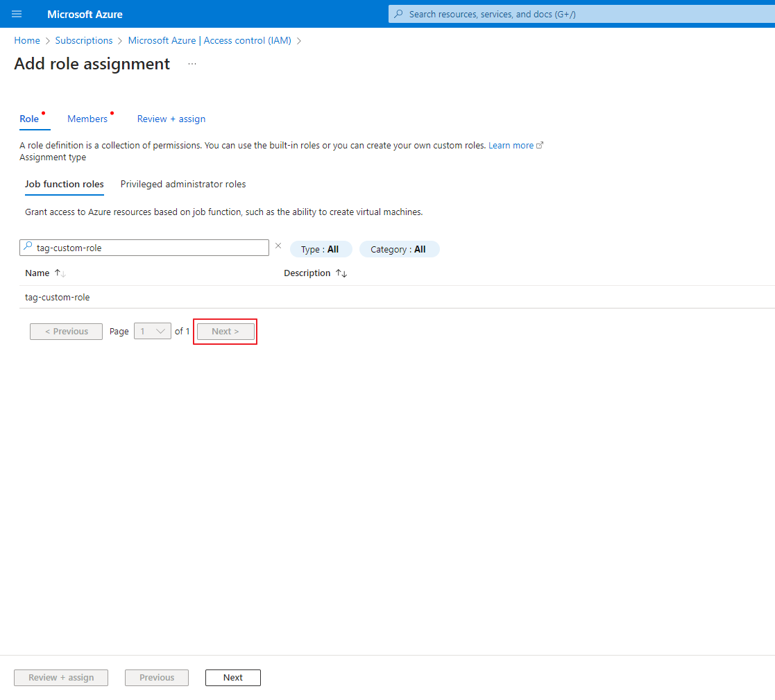The width and height of the screenshot is (775, 700).
Task: Select Job function roles tab
Action: 65,184
